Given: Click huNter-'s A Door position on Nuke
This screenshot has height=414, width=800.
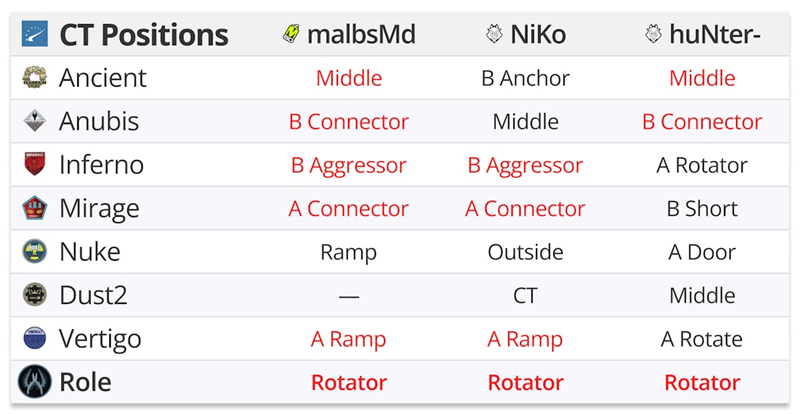Looking at the screenshot, I should (x=701, y=252).
